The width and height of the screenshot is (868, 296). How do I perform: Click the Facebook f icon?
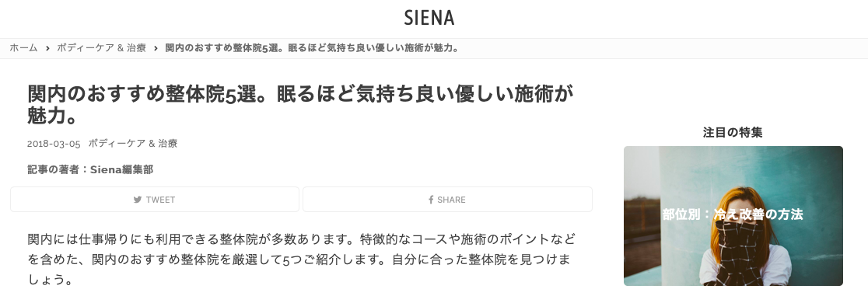(x=431, y=200)
